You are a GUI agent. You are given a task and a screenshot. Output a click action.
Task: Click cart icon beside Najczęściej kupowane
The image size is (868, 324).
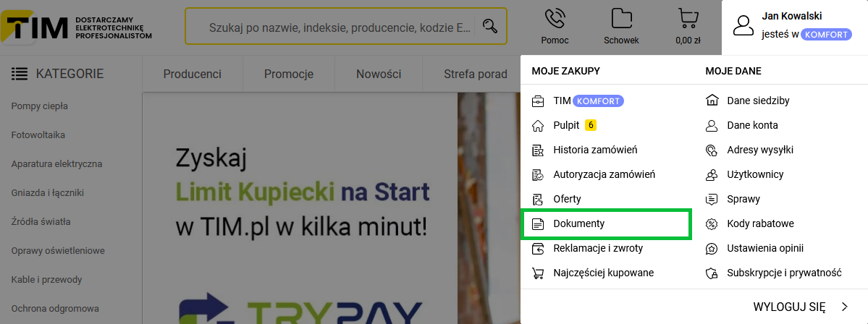tap(537, 273)
